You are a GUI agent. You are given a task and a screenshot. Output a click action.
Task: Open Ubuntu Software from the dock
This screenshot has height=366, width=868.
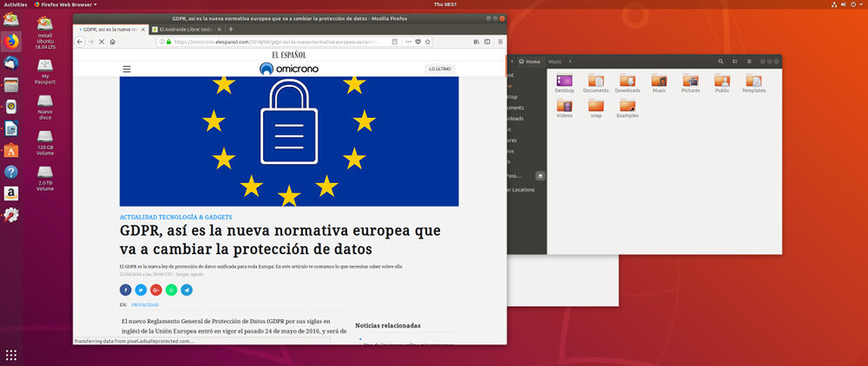point(11,150)
